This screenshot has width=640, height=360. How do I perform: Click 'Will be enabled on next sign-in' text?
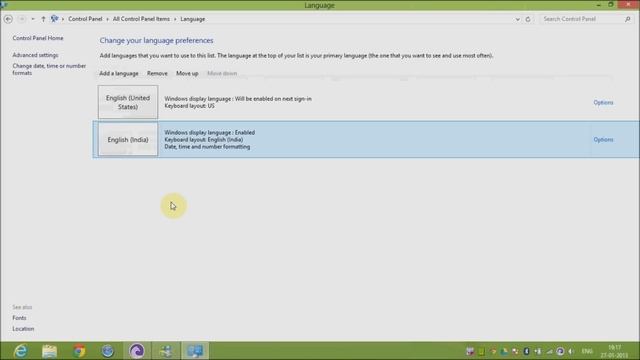pyautogui.click(x=273, y=99)
